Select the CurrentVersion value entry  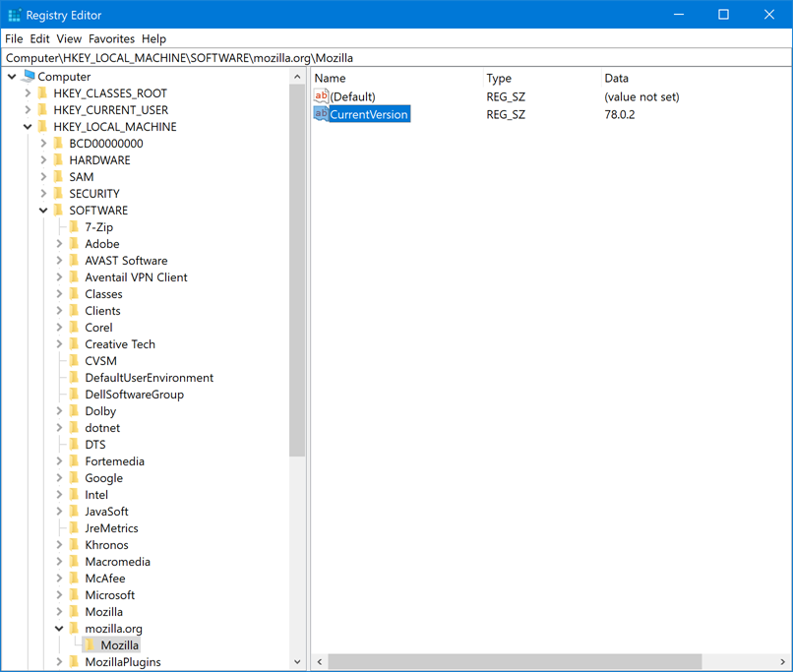tap(369, 114)
